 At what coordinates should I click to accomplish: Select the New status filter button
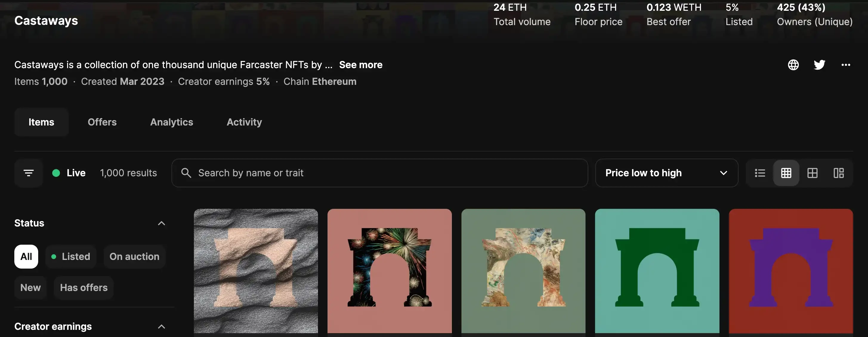pos(30,287)
